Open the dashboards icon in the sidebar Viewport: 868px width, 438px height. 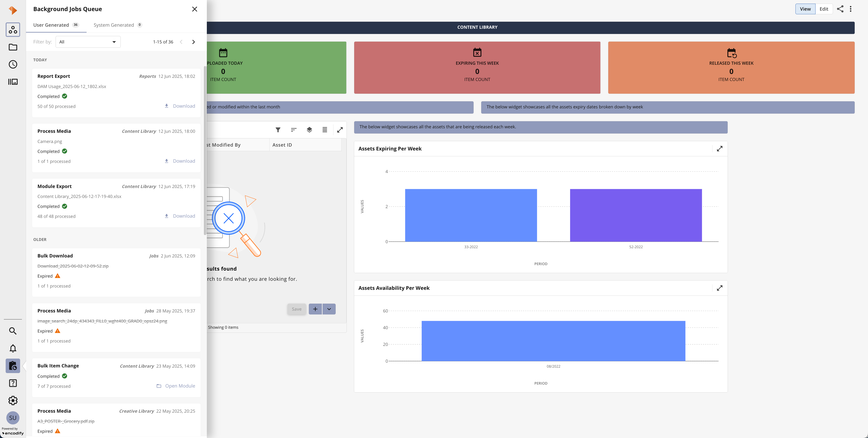click(13, 30)
